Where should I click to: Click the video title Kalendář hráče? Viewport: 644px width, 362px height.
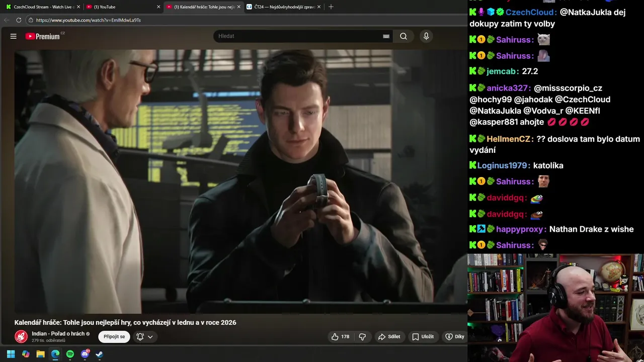pyautogui.click(x=125, y=322)
